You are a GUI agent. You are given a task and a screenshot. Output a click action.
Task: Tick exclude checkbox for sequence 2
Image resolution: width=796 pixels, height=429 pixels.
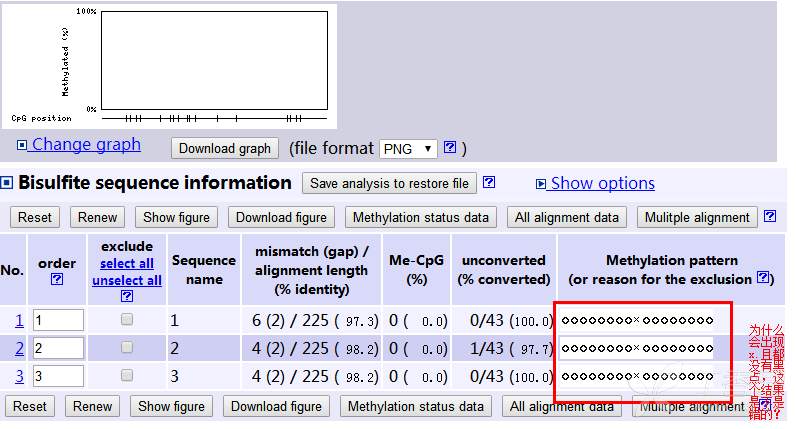point(127,347)
